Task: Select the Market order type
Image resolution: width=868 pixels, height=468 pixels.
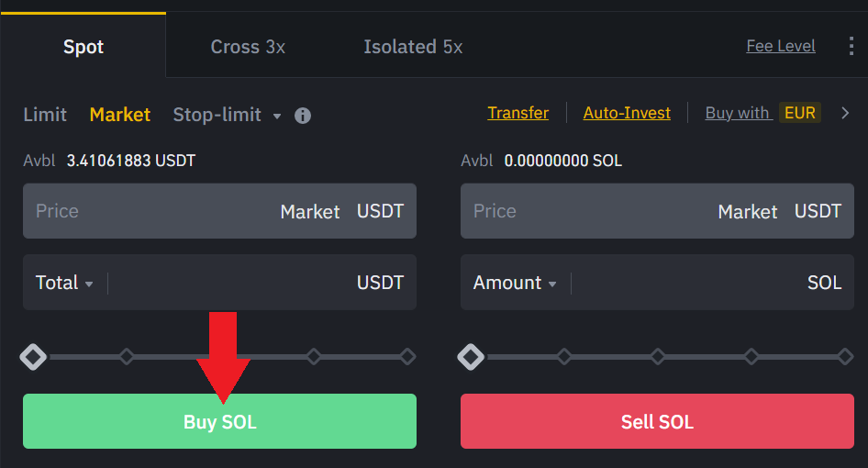Action: (120, 115)
